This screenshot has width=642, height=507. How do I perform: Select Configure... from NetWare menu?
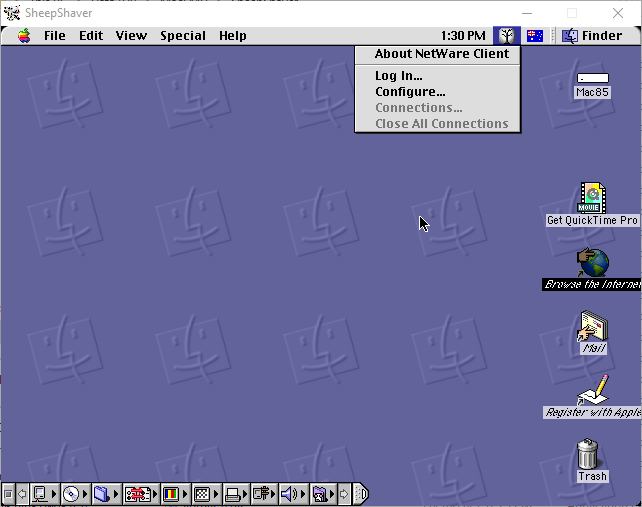[438, 92]
